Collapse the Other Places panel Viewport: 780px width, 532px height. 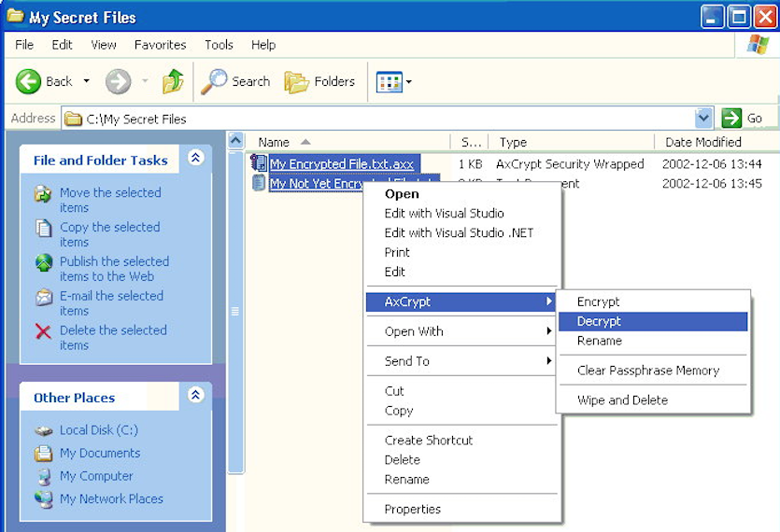click(x=195, y=396)
